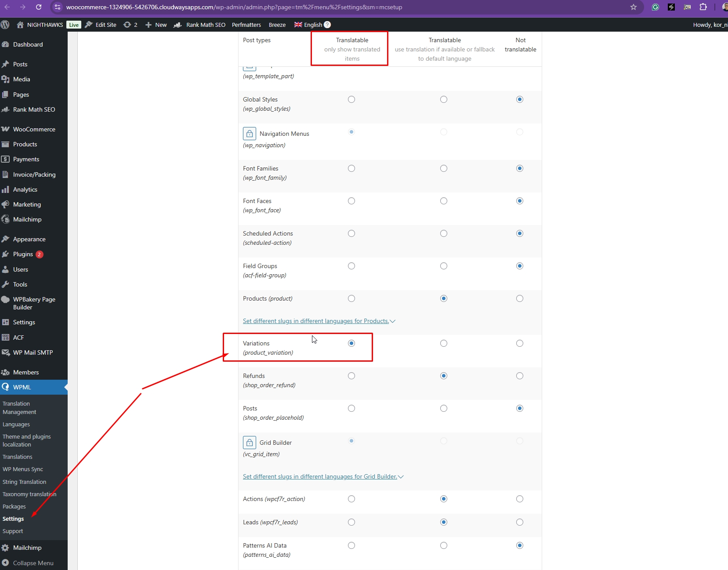The height and width of the screenshot is (570, 728).
Task: Open the New content menu
Action: tap(156, 25)
